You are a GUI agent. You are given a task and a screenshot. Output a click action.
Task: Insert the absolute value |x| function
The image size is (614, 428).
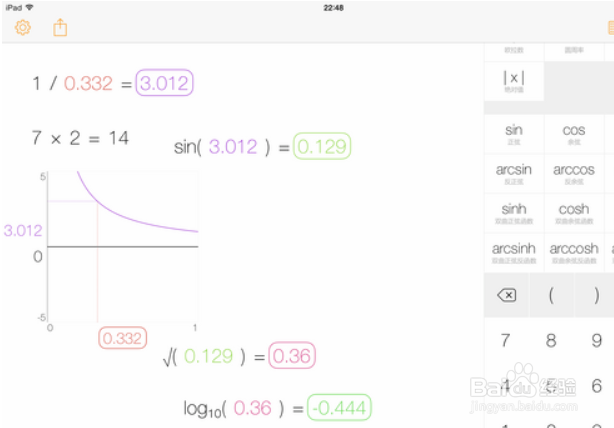click(x=514, y=81)
